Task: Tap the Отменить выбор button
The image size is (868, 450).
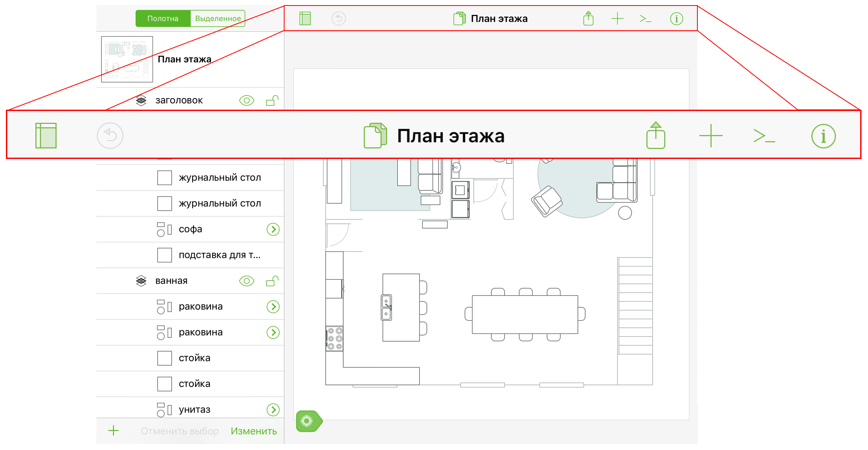Action: 180,431
